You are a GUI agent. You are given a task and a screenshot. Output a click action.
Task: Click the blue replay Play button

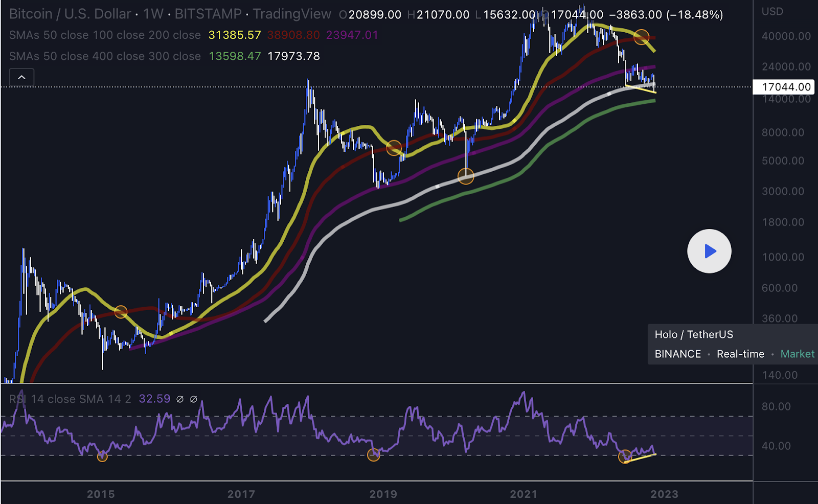(x=709, y=251)
